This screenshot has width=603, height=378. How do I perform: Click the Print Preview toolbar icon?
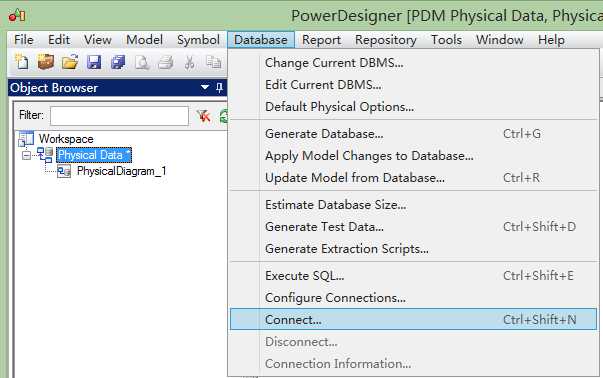(x=142, y=62)
